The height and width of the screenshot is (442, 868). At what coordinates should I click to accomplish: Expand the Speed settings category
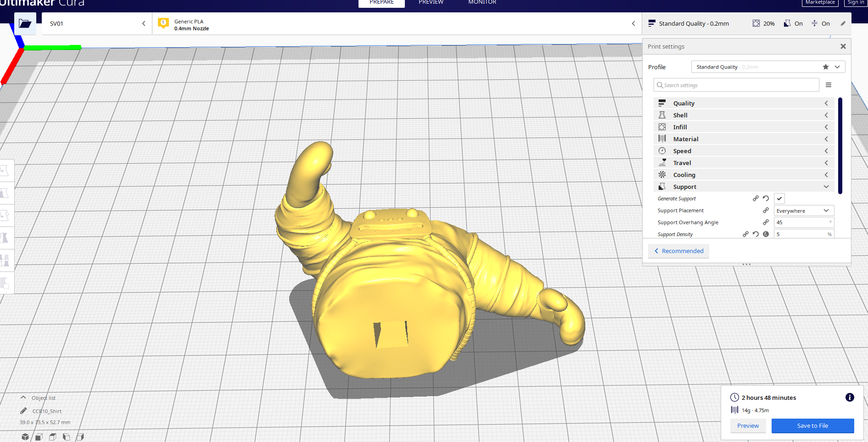pyautogui.click(x=744, y=151)
